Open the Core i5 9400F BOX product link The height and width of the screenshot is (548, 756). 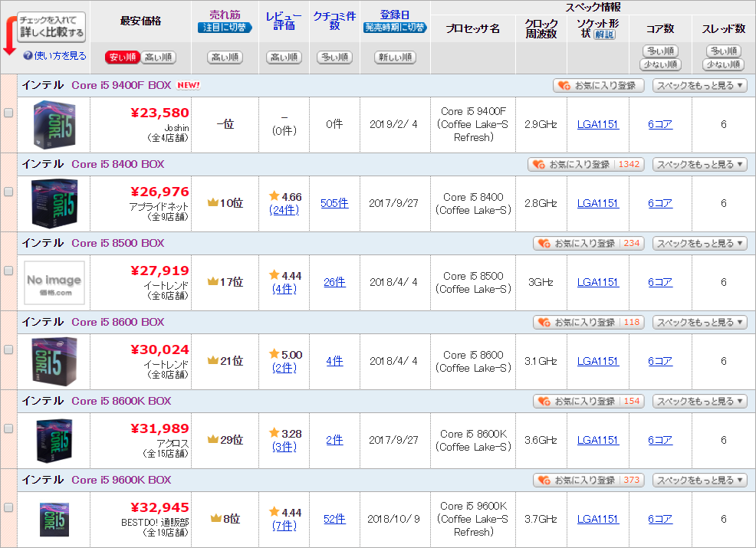(x=121, y=85)
